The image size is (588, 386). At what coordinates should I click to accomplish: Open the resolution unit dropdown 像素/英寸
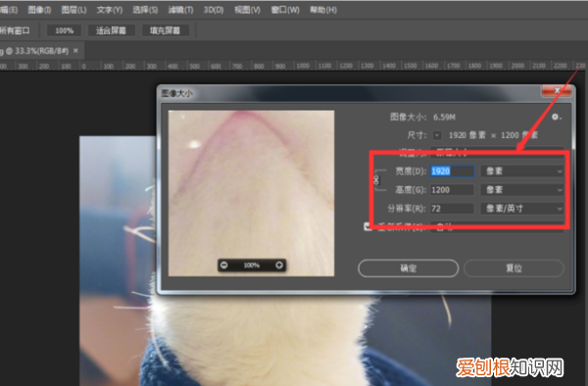click(522, 209)
